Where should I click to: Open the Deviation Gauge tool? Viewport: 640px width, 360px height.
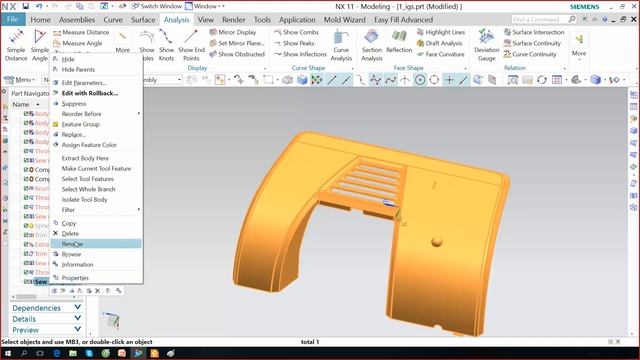pos(487,45)
